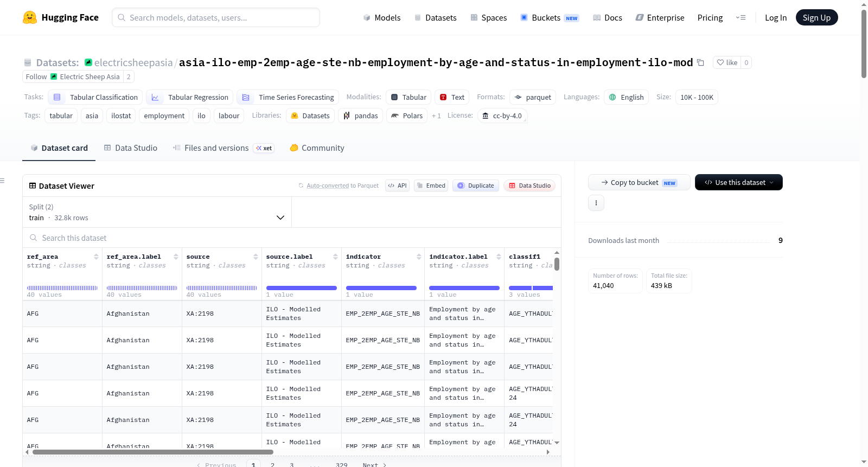Select the English language tag

click(626, 98)
